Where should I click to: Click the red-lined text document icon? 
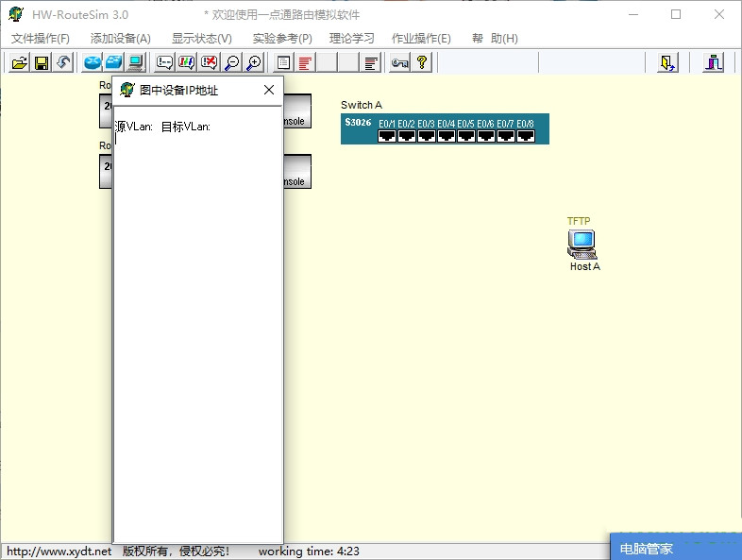point(306,62)
